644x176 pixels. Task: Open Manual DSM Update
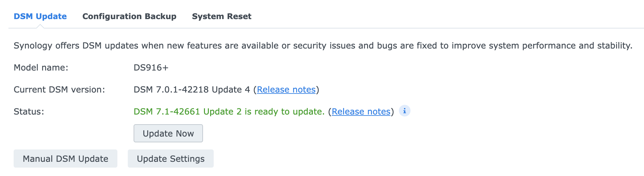pos(65,159)
